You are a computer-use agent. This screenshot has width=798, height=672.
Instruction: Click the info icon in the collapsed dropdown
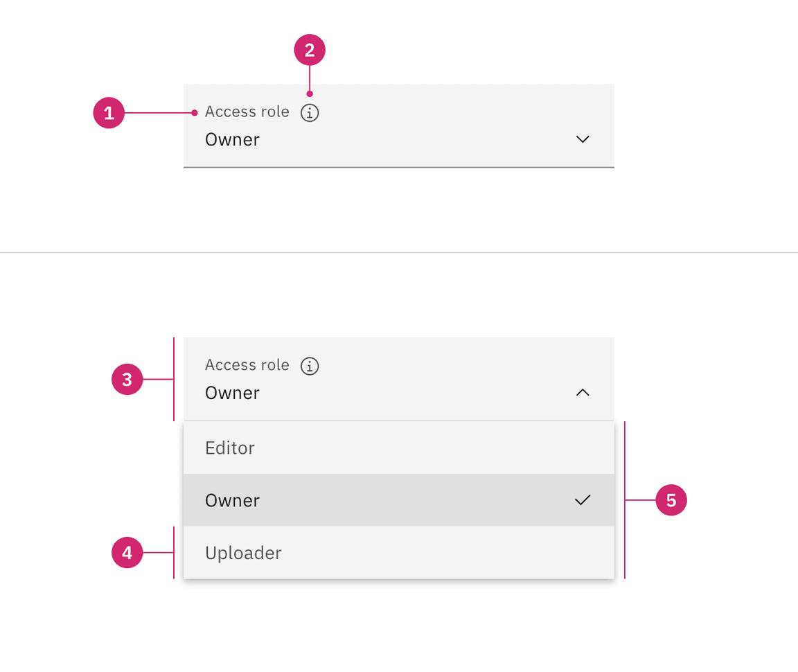pyautogui.click(x=310, y=112)
